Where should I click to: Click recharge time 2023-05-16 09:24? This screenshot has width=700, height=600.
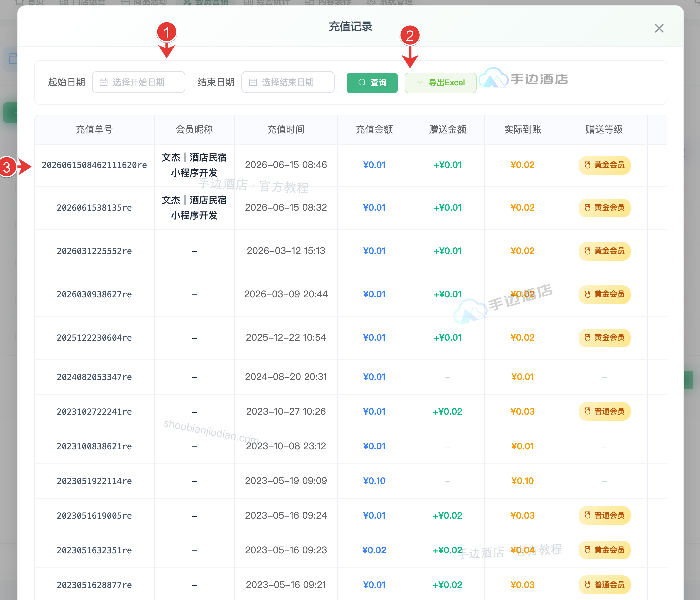[286, 515]
